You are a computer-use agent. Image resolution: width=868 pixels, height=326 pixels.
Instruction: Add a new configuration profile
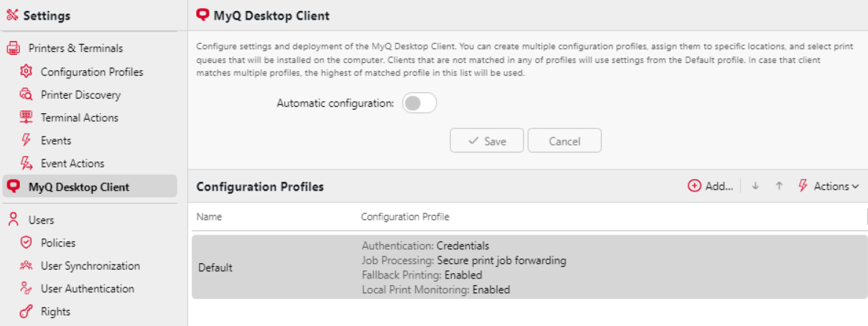coord(710,186)
